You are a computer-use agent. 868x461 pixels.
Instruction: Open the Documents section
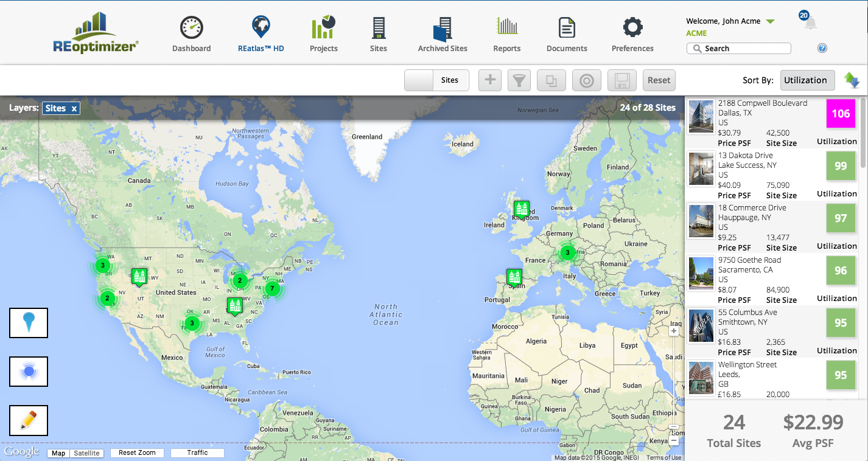pyautogui.click(x=567, y=34)
